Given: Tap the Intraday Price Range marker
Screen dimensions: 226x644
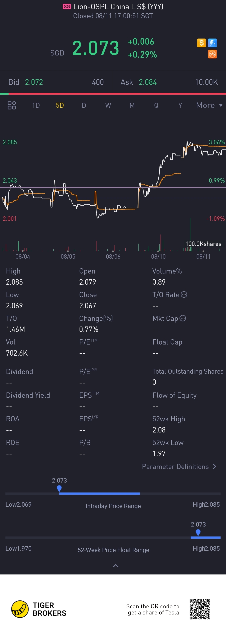Looking at the screenshot, I should [x=59, y=489].
